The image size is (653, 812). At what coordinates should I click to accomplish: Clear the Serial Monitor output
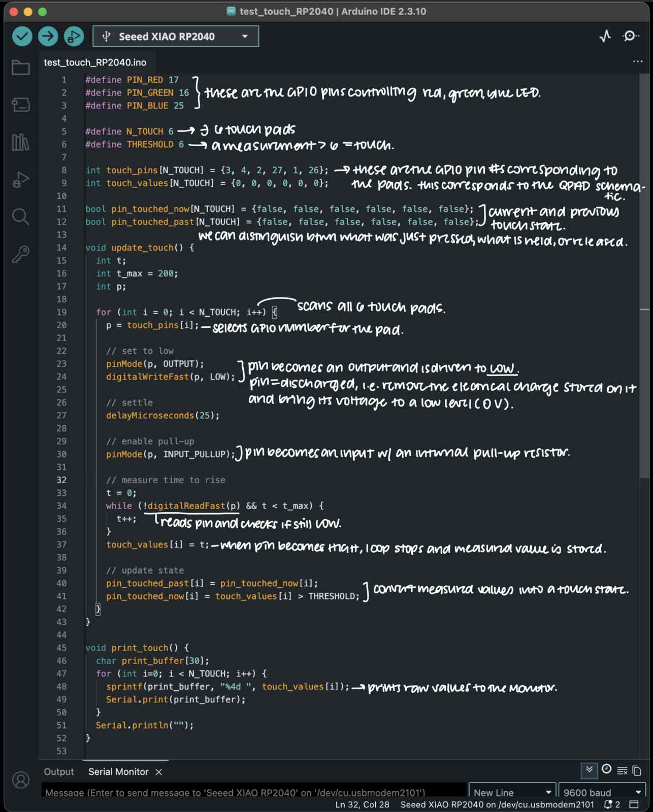point(622,770)
